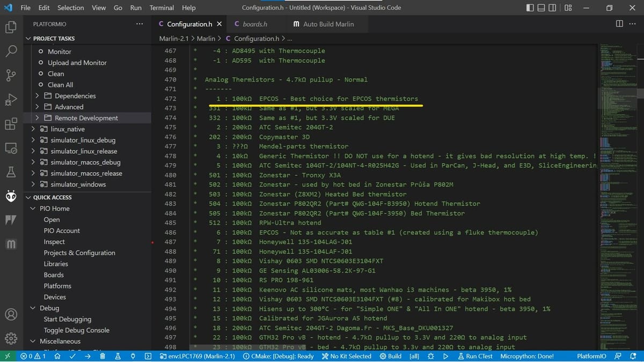
Task: Open Projects & Configuration
Action: click(79, 253)
